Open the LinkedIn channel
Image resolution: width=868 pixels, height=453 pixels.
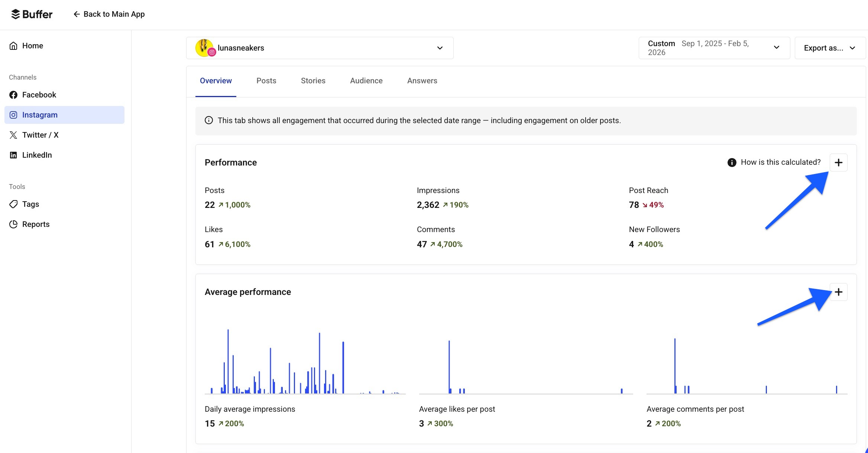(13, 155)
